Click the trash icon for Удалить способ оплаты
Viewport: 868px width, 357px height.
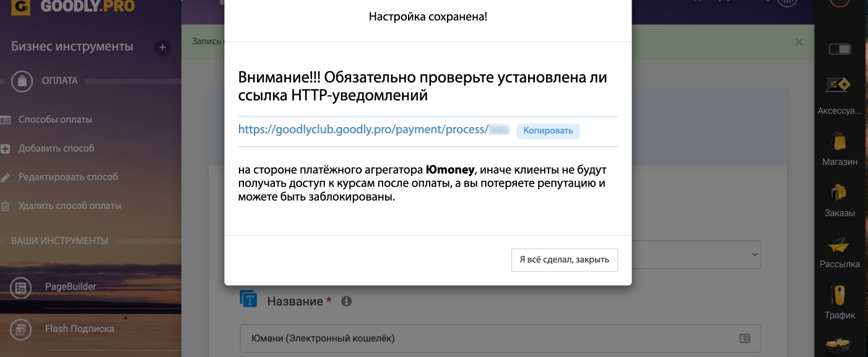click(6, 206)
